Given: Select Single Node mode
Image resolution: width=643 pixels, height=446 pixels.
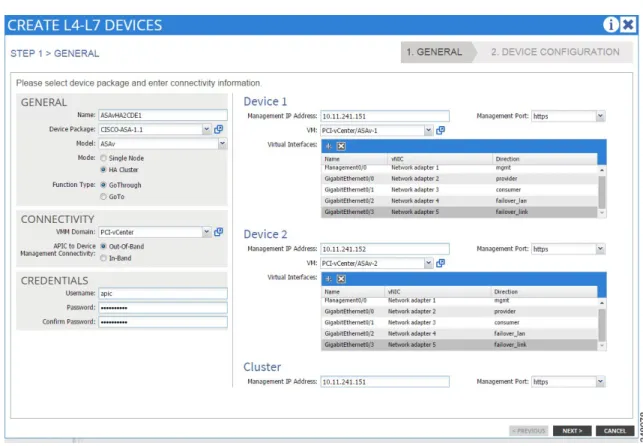Looking at the screenshot, I should pos(103,158).
